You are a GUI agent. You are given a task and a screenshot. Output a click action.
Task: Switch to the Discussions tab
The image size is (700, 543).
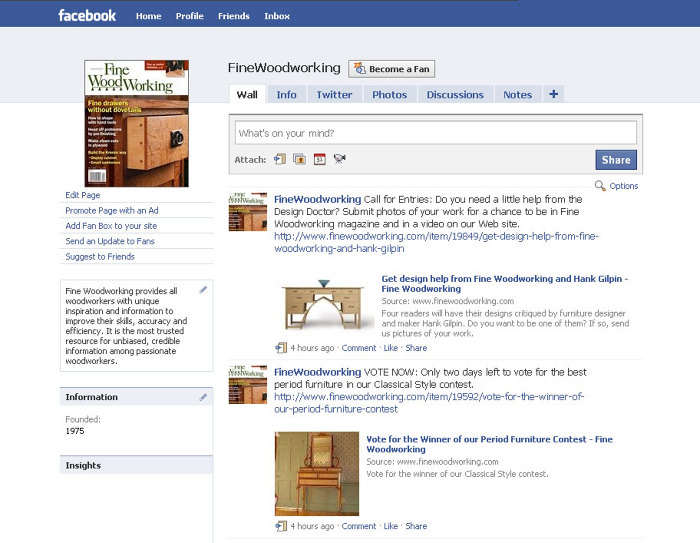[455, 94]
